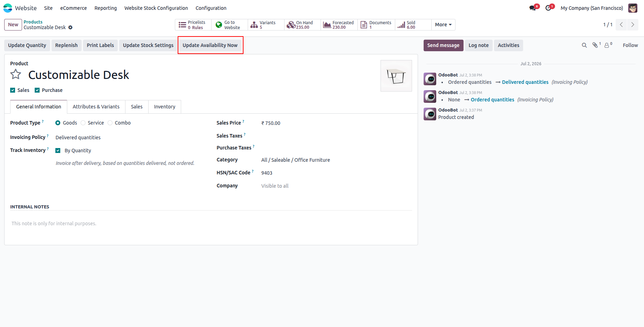Open the attachments paperclip icon

(595, 45)
